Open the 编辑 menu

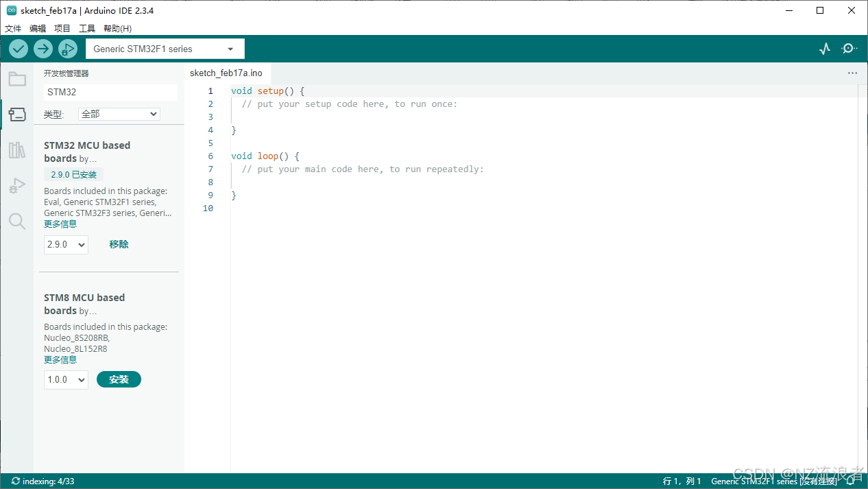[x=38, y=29]
